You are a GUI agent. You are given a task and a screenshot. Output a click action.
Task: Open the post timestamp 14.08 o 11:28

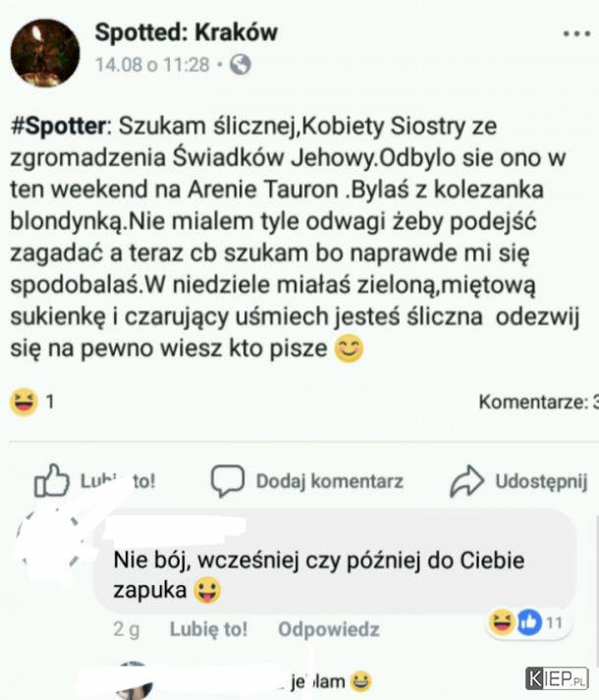coord(152,65)
